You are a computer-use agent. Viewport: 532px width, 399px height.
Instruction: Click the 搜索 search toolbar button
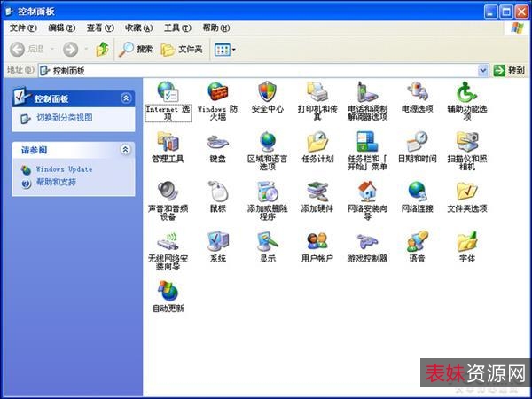(x=136, y=50)
